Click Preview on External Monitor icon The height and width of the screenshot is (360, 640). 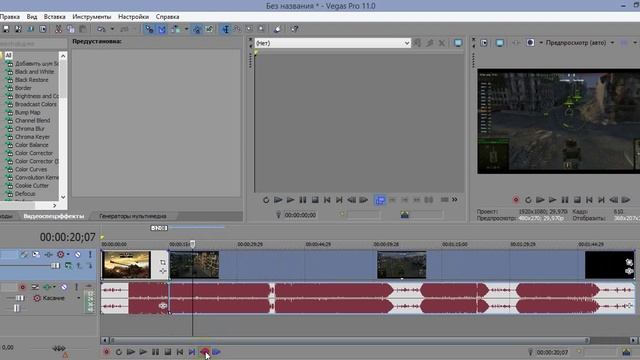click(x=499, y=42)
